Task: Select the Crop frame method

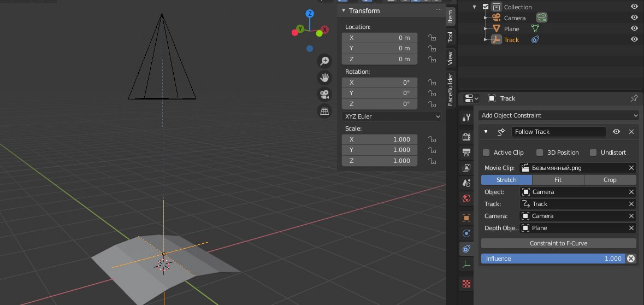Action: 610,180
